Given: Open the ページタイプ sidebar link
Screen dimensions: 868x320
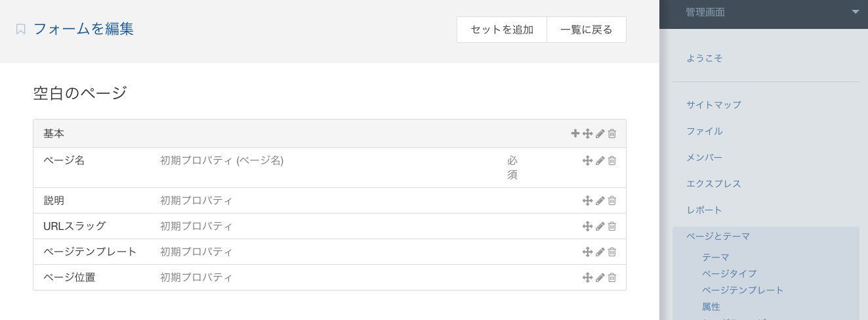Looking at the screenshot, I should tap(730, 273).
